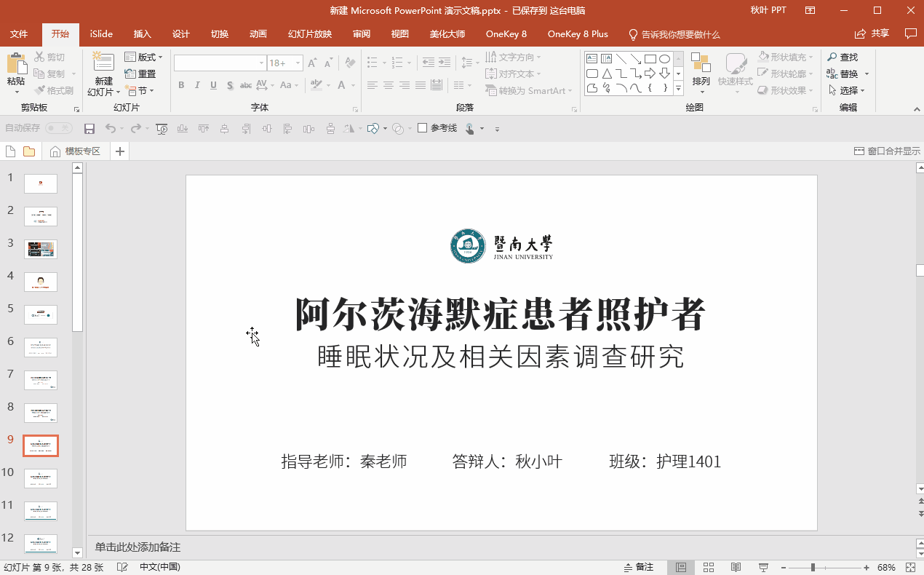
Task: Click the merge shapes icon in quick toolbar
Action: [x=398, y=129]
